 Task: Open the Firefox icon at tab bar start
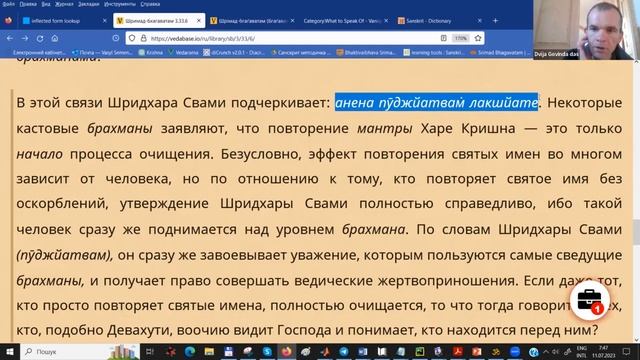pyautogui.click(x=8, y=20)
